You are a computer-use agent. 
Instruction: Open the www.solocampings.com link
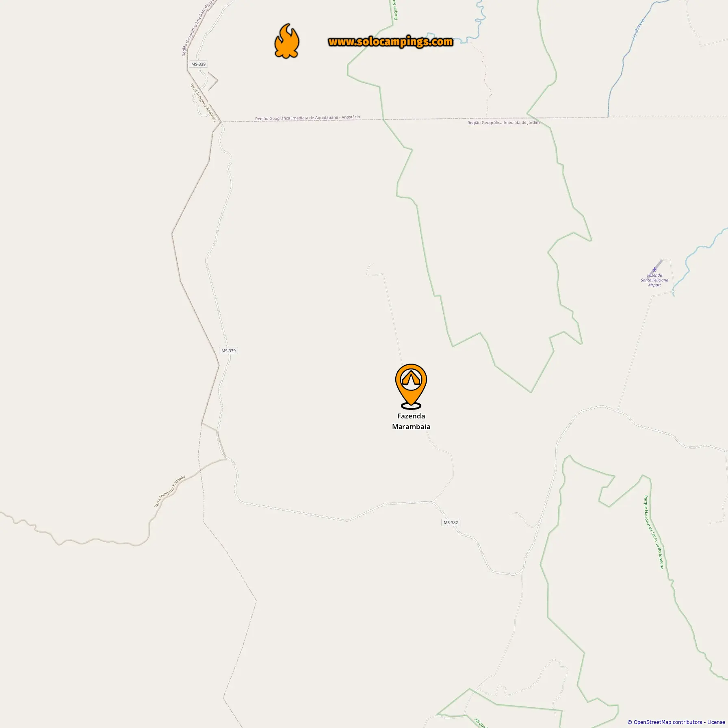[390, 42]
